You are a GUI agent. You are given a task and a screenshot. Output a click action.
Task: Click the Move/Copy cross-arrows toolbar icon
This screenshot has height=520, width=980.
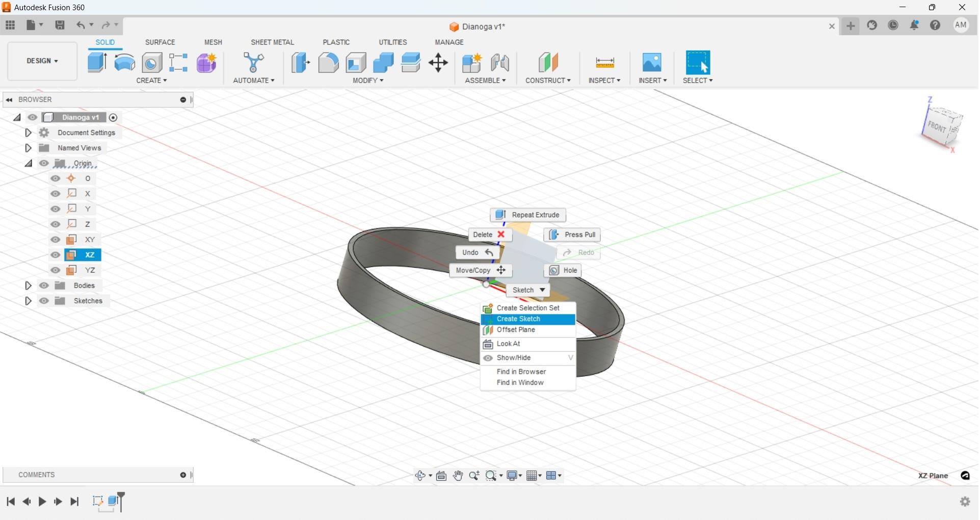(x=438, y=63)
